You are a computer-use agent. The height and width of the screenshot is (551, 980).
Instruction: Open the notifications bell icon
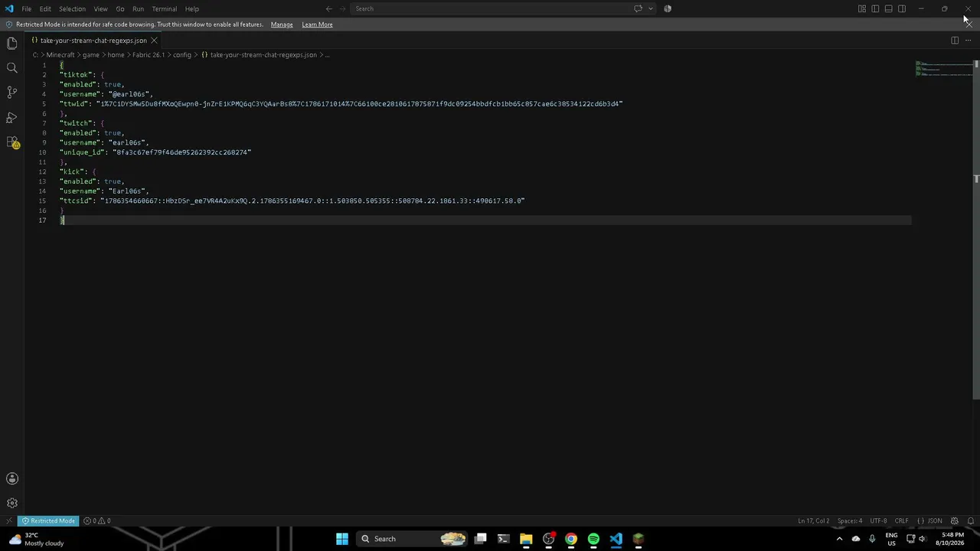point(971,521)
